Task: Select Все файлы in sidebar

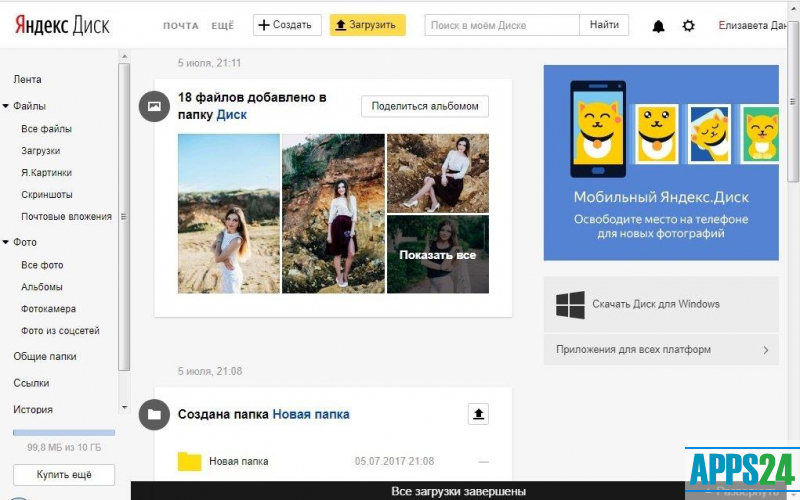Action: click(x=46, y=129)
